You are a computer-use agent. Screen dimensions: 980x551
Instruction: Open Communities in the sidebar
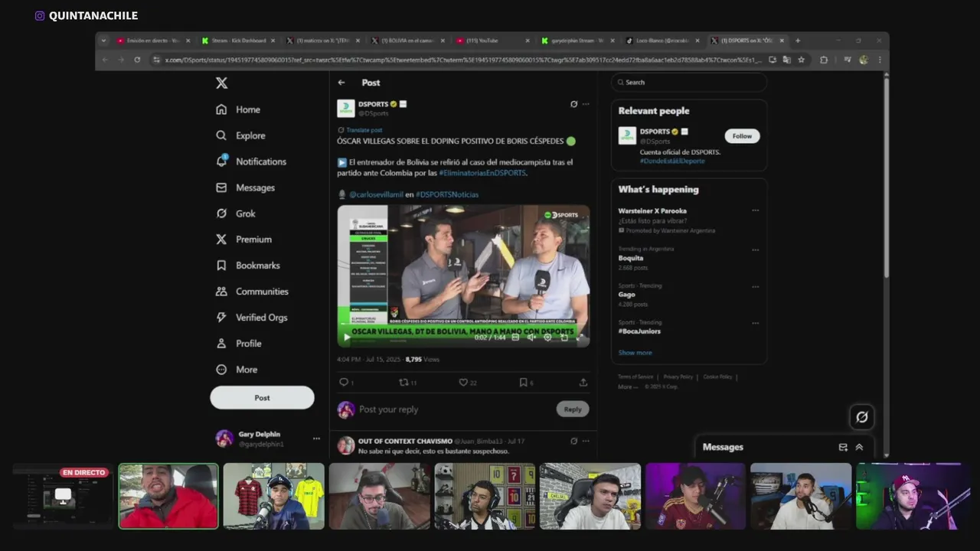click(x=252, y=292)
